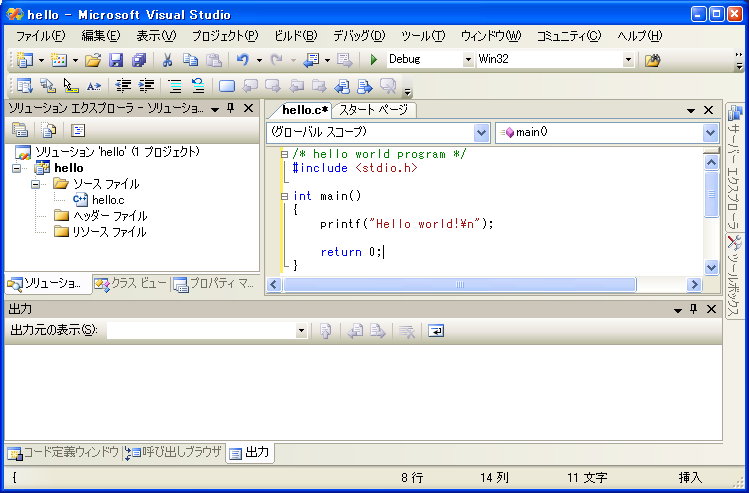The image size is (749, 493).
Task: Click the Paste clipboard icon
Action: 214,60
